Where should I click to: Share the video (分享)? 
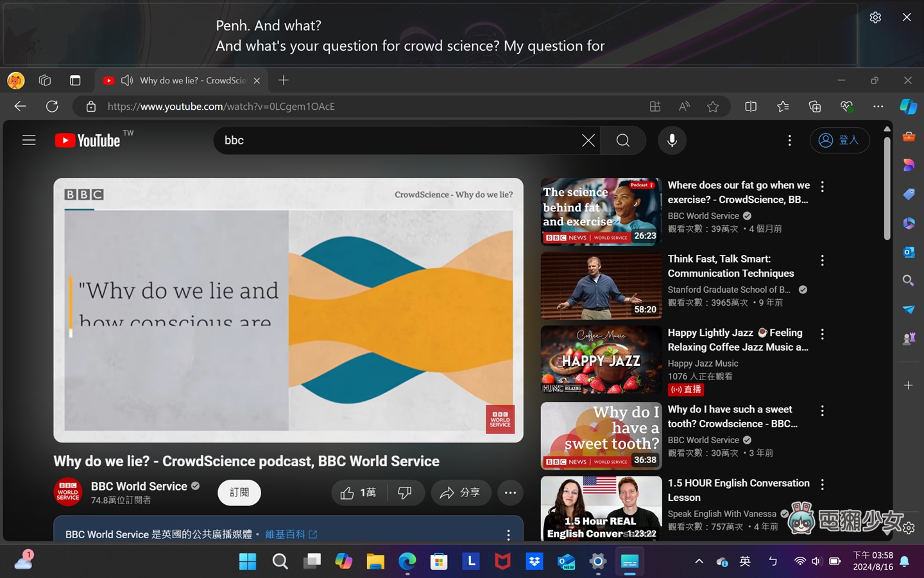pyautogui.click(x=461, y=493)
